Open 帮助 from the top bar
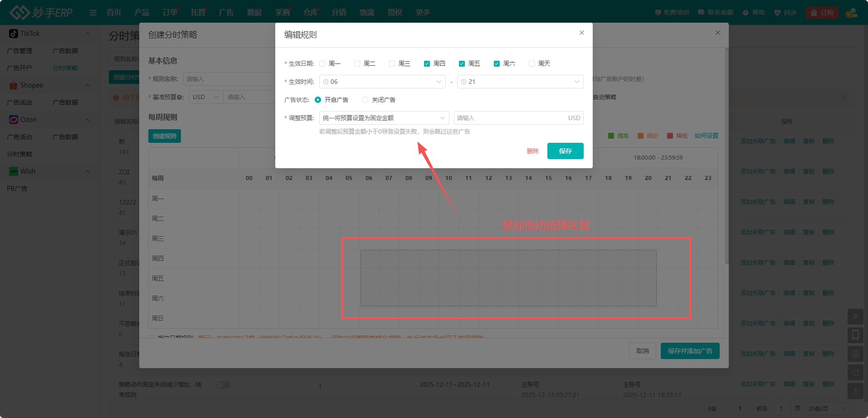 click(754, 13)
